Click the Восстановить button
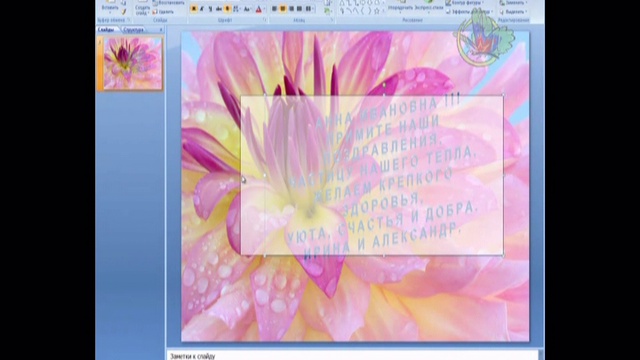640x360 pixels. pyautogui.click(x=169, y=3)
